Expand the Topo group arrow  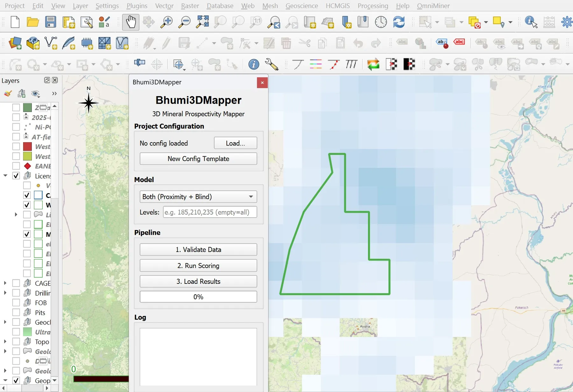(5, 342)
